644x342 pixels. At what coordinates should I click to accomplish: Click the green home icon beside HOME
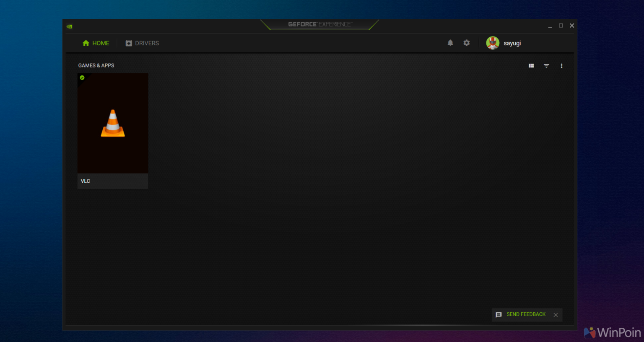(x=86, y=43)
